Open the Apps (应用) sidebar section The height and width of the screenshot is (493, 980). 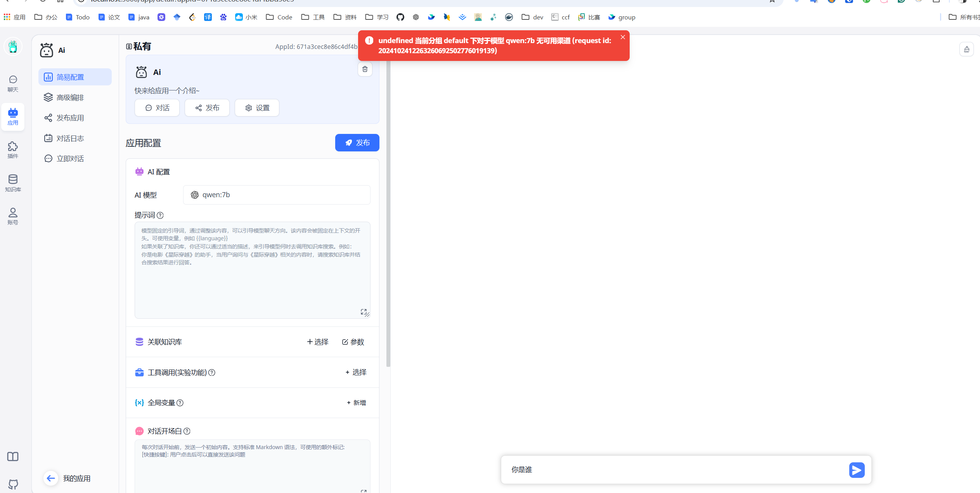pos(13,116)
